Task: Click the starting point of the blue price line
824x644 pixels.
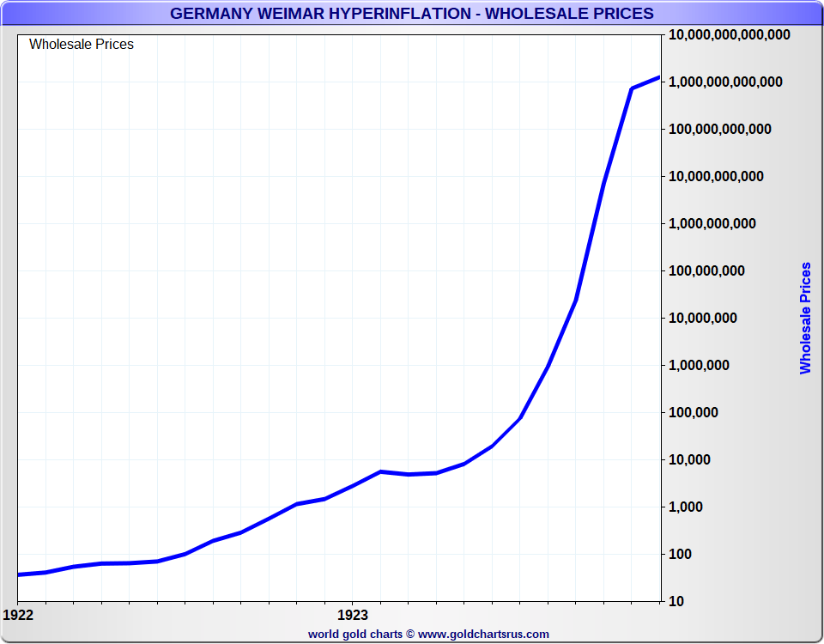Action: 20,574
